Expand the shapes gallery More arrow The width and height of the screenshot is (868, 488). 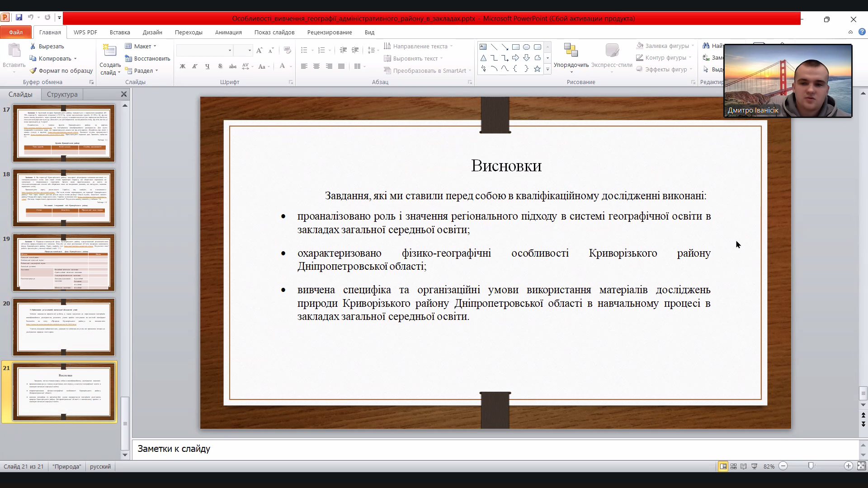[547, 69]
